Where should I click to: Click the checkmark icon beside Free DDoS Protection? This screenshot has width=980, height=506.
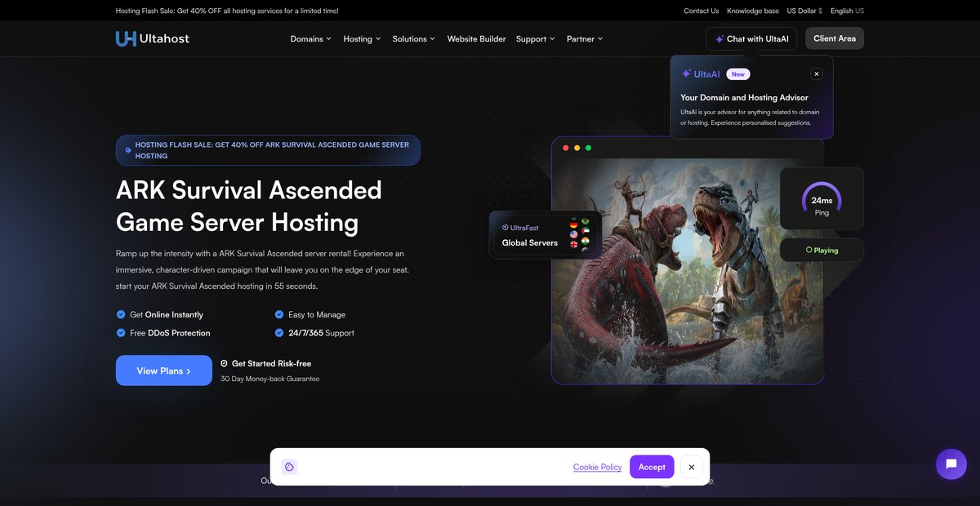[x=121, y=333]
